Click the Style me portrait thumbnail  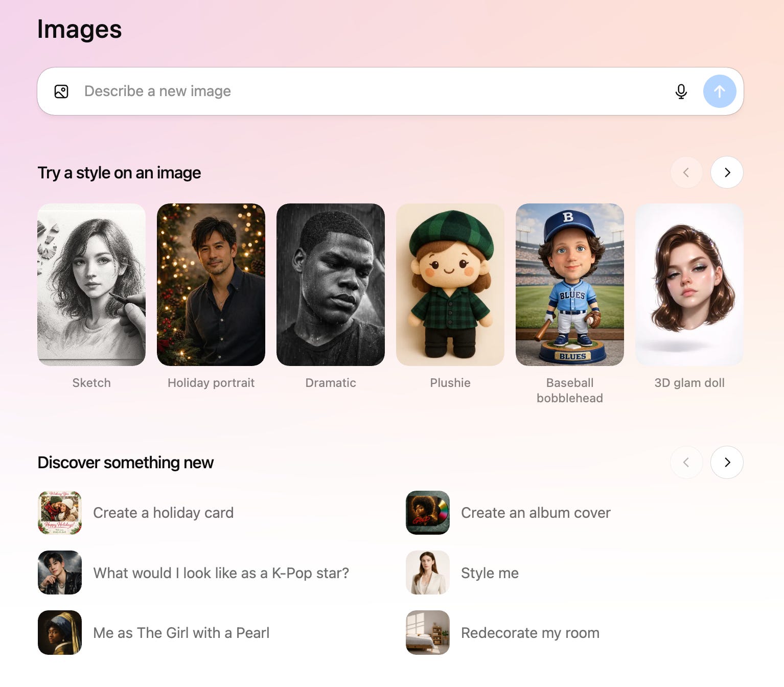coord(427,572)
